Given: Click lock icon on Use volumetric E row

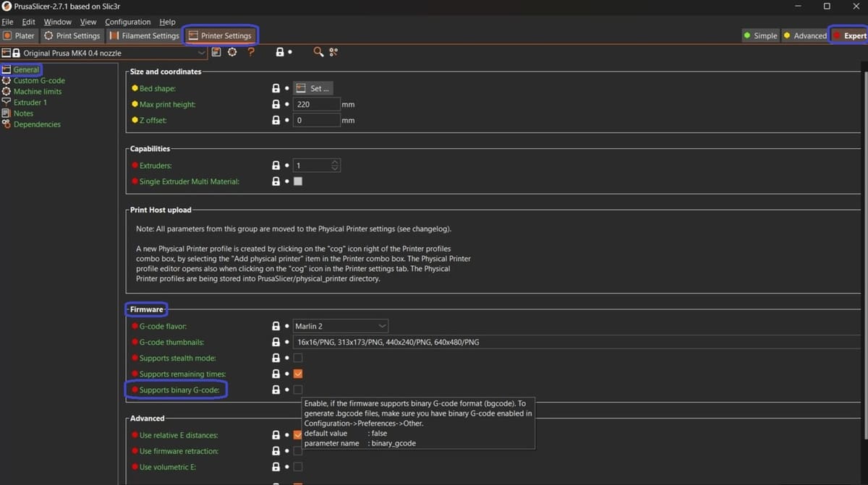Looking at the screenshot, I should click(276, 467).
